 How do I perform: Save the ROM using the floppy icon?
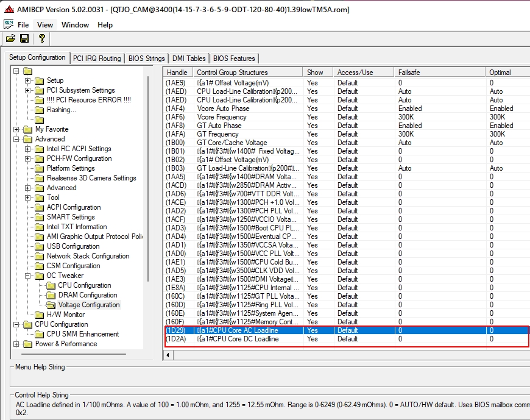24,38
